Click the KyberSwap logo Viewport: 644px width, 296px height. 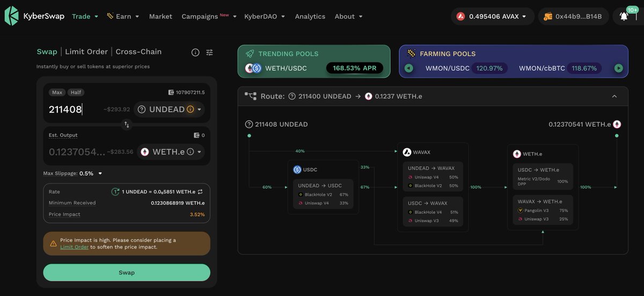pyautogui.click(x=34, y=16)
